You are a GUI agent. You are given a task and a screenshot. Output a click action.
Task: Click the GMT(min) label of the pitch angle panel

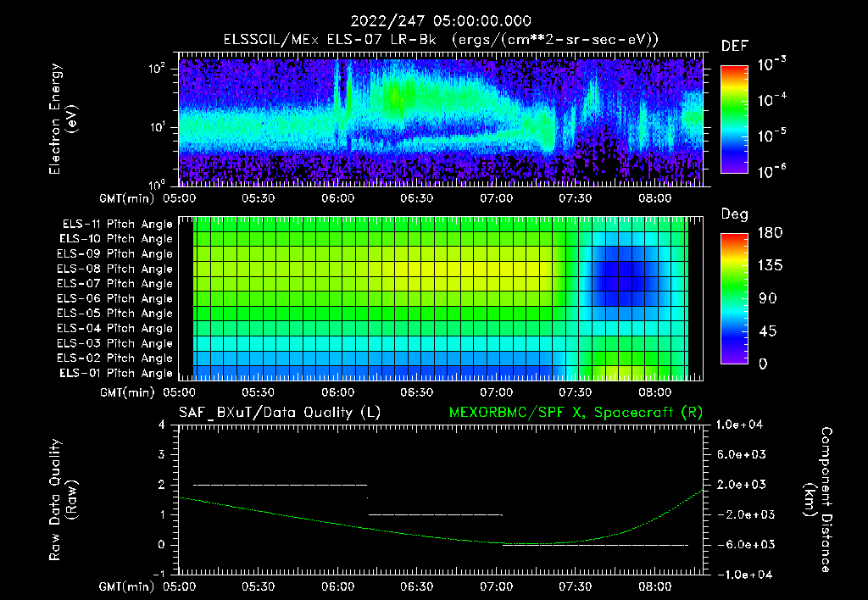pos(127,392)
